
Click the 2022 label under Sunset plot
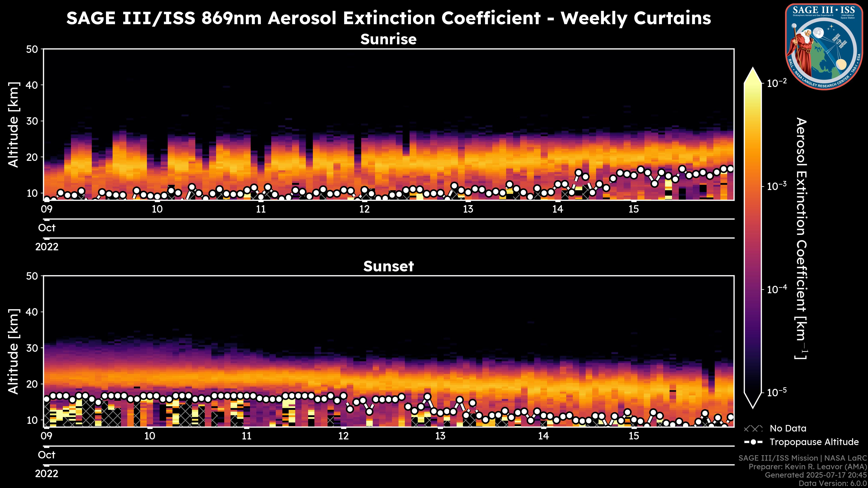tap(47, 474)
